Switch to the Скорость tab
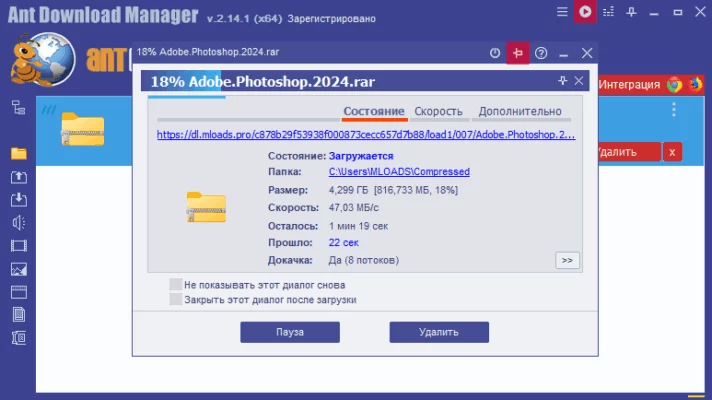Viewport: 712px width, 400px height. tap(439, 111)
